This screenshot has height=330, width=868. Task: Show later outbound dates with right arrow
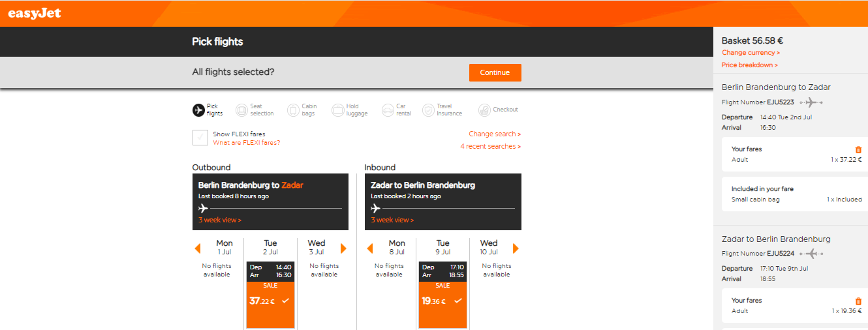[343, 248]
